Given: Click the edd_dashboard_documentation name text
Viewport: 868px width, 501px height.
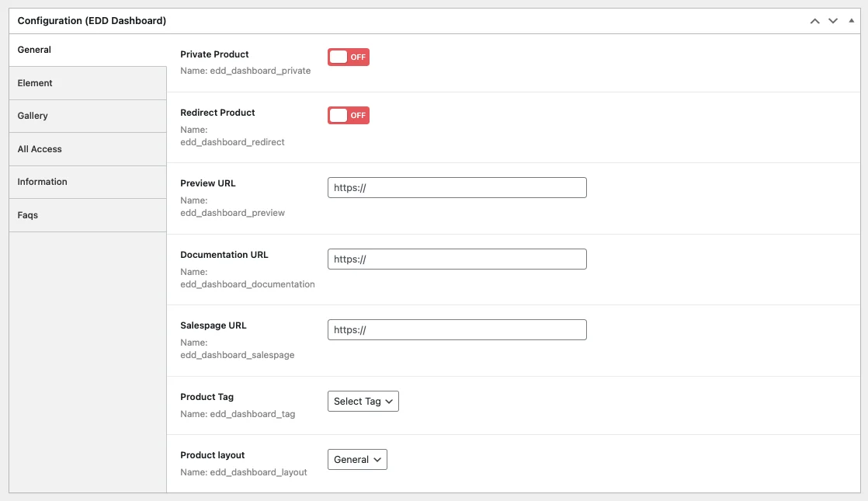Looking at the screenshot, I should tap(248, 284).
